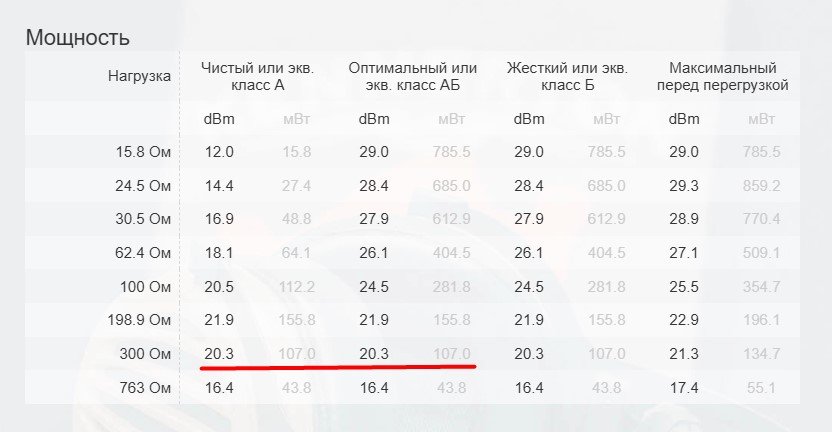Viewport: 832px width, 432px height.
Task: Click the Мощность heading
Action: (77, 38)
